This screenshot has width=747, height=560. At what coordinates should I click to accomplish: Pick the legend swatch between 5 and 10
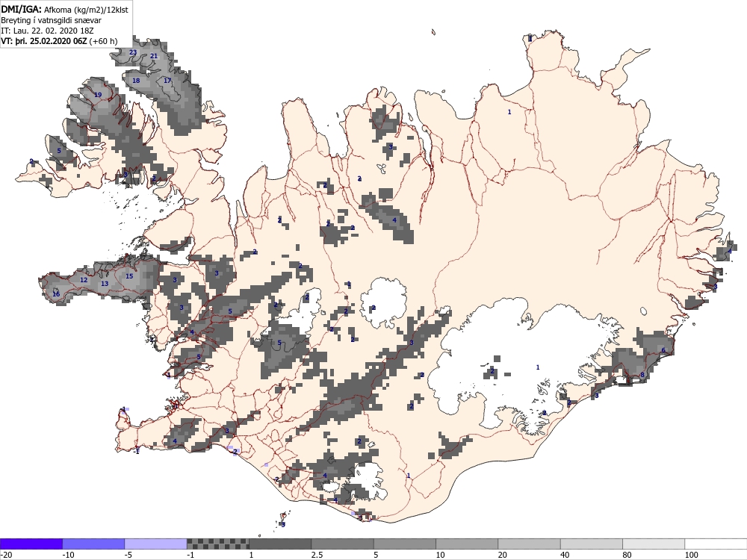[405, 544]
